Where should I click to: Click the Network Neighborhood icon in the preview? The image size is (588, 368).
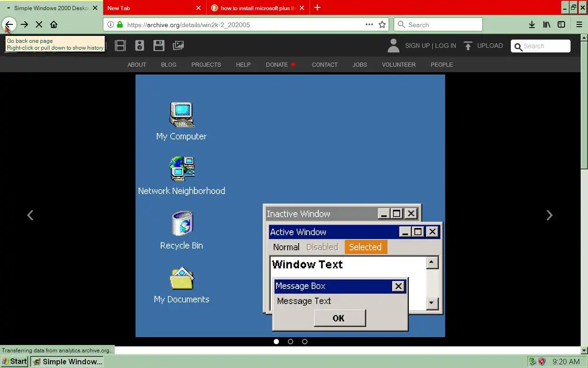182,169
